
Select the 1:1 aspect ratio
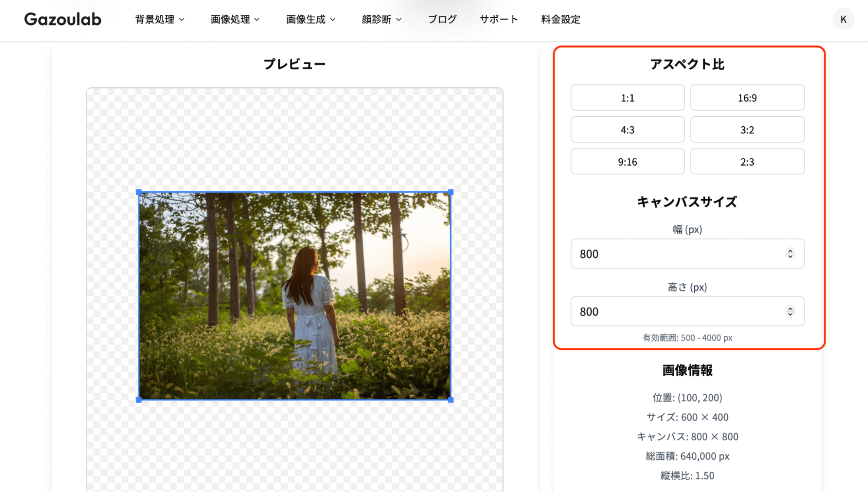[627, 98]
